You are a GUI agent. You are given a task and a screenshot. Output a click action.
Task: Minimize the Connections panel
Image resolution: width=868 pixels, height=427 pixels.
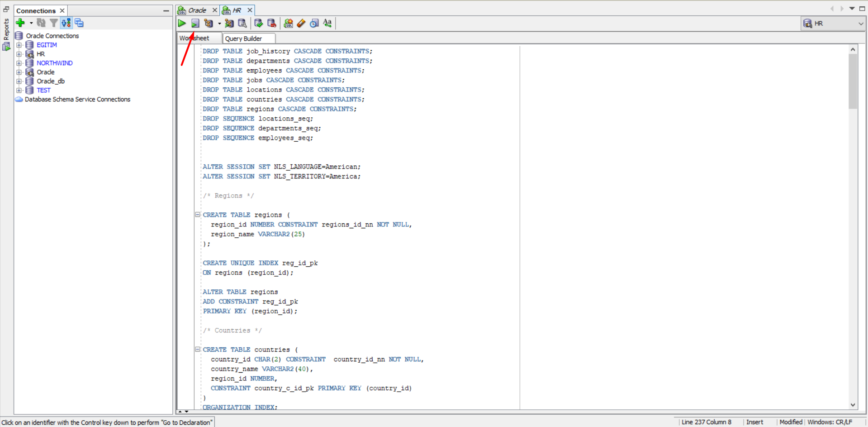pos(166,11)
